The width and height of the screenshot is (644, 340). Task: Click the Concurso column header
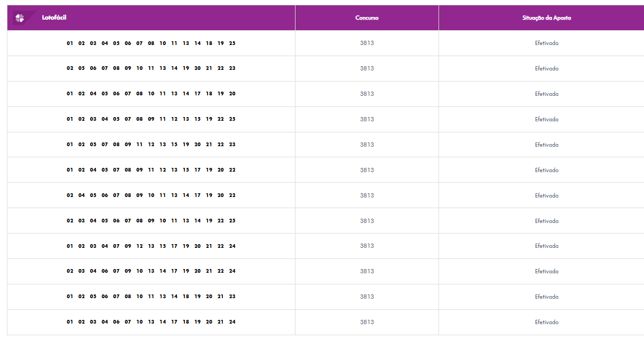tap(367, 18)
